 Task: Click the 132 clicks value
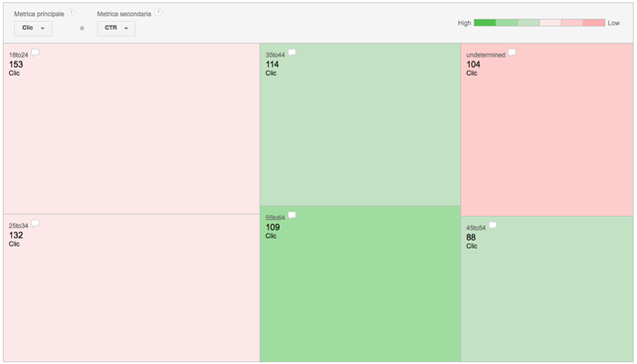tap(16, 236)
